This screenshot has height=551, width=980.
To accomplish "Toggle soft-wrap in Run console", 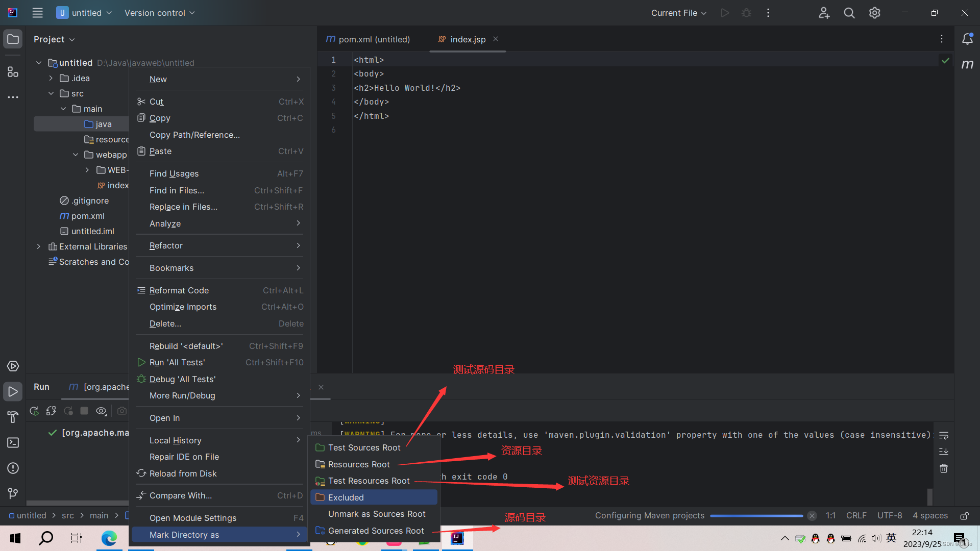I will point(944,436).
